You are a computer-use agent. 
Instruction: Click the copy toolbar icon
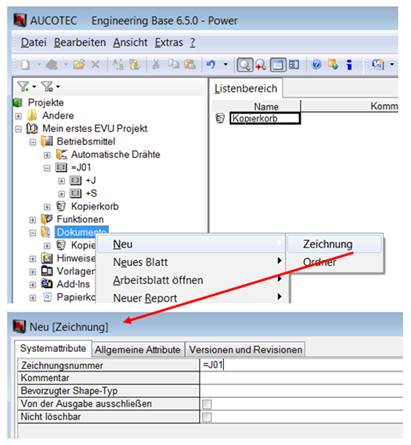pyautogui.click(x=173, y=64)
